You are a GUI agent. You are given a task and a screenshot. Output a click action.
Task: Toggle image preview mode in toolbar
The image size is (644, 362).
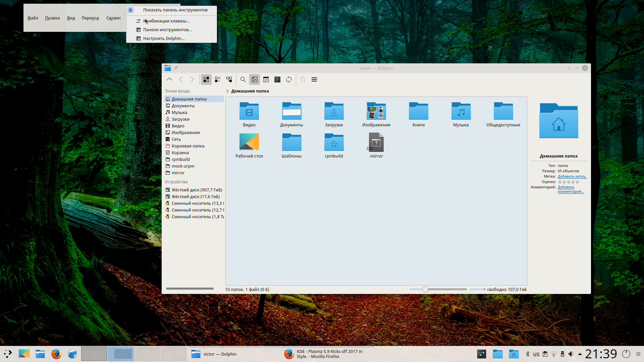tap(255, 79)
